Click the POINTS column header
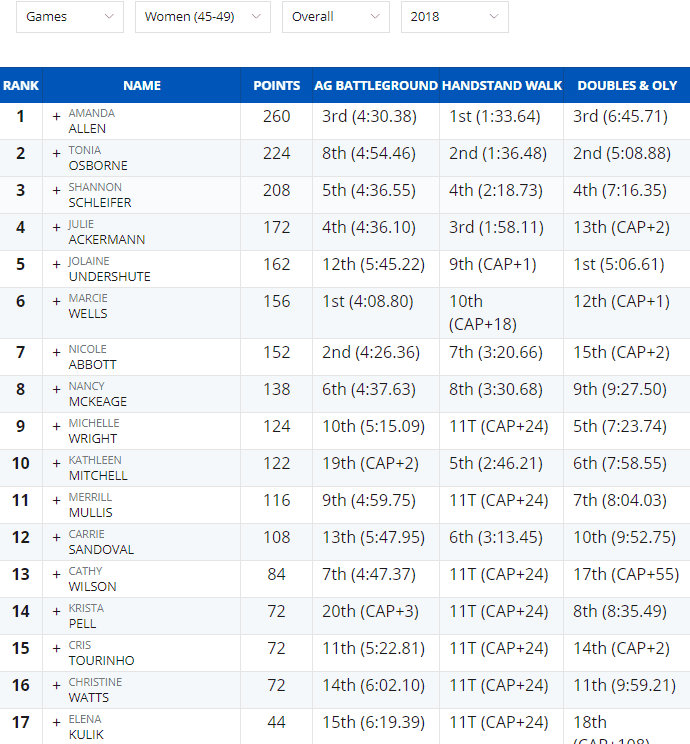Image resolution: width=690 pixels, height=744 pixels. pyautogui.click(x=277, y=85)
